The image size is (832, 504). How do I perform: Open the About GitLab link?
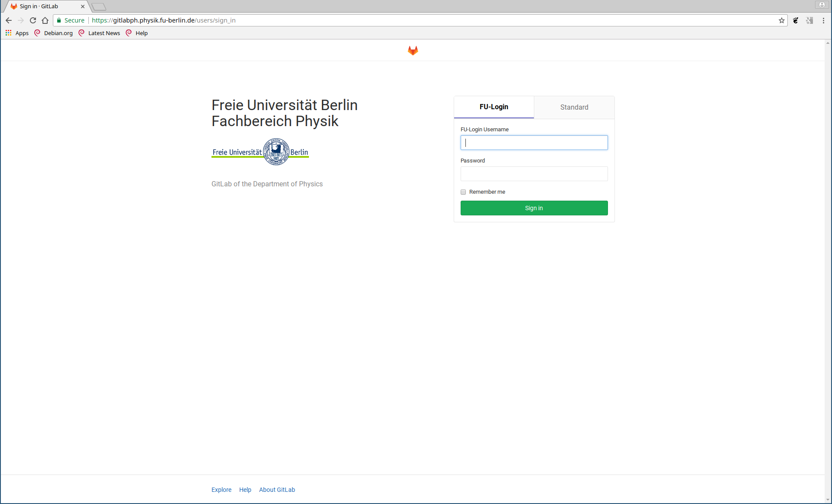point(277,490)
